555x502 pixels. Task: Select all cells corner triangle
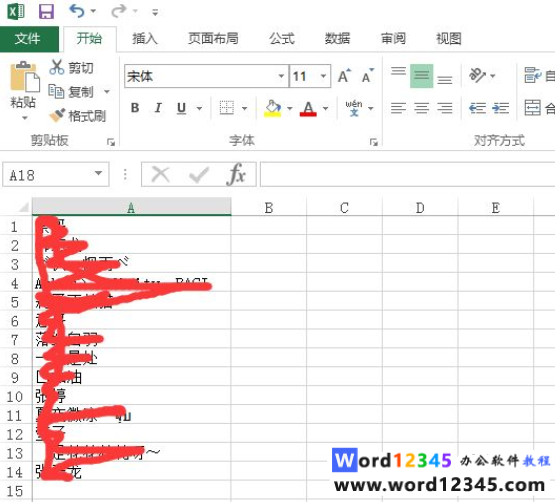pos(23,207)
